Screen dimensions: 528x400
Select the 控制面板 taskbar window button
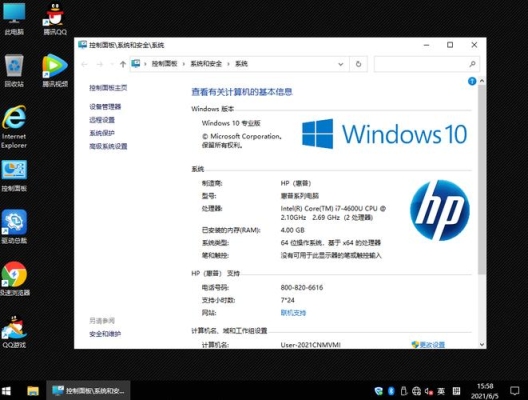(88, 391)
